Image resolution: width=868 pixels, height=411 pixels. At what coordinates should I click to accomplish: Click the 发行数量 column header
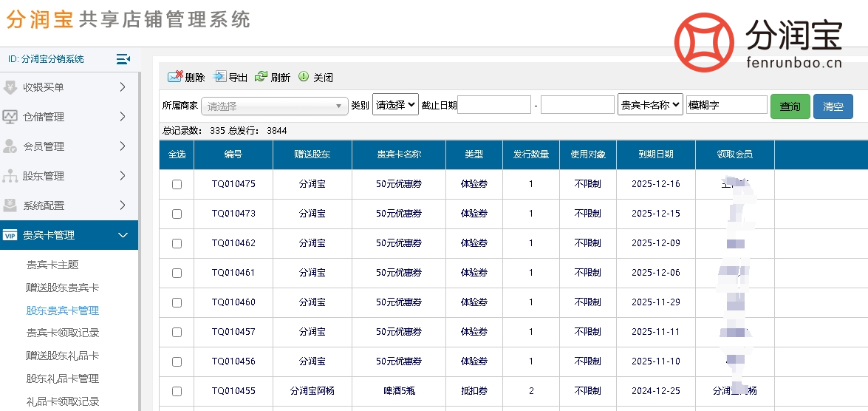[x=531, y=154]
